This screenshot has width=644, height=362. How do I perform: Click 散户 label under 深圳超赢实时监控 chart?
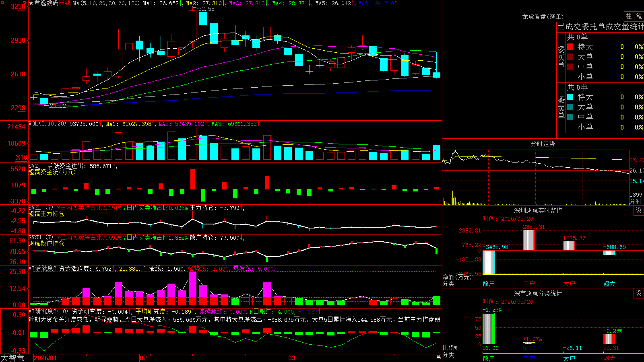pyautogui.click(x=489, y=284)
